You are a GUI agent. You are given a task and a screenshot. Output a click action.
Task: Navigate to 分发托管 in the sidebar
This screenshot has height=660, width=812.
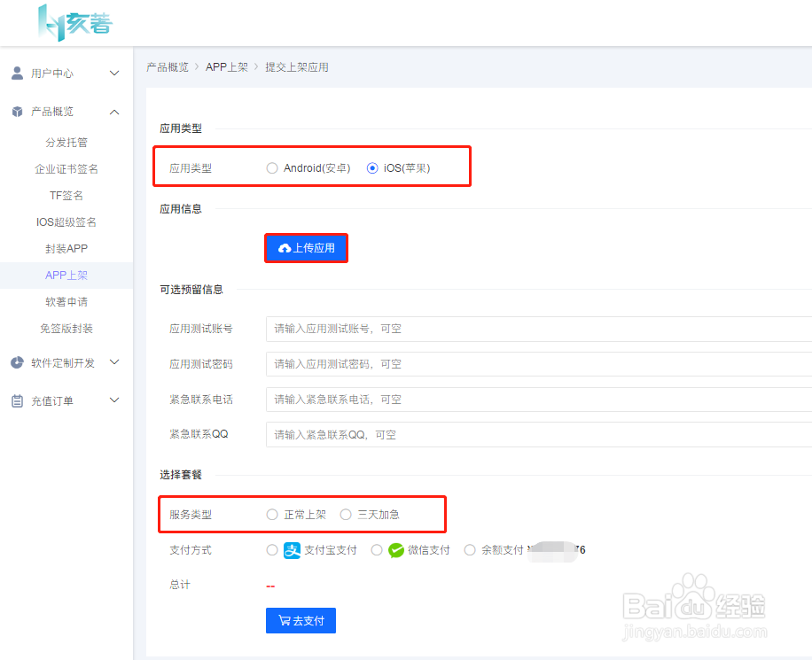tap(66, 142)
